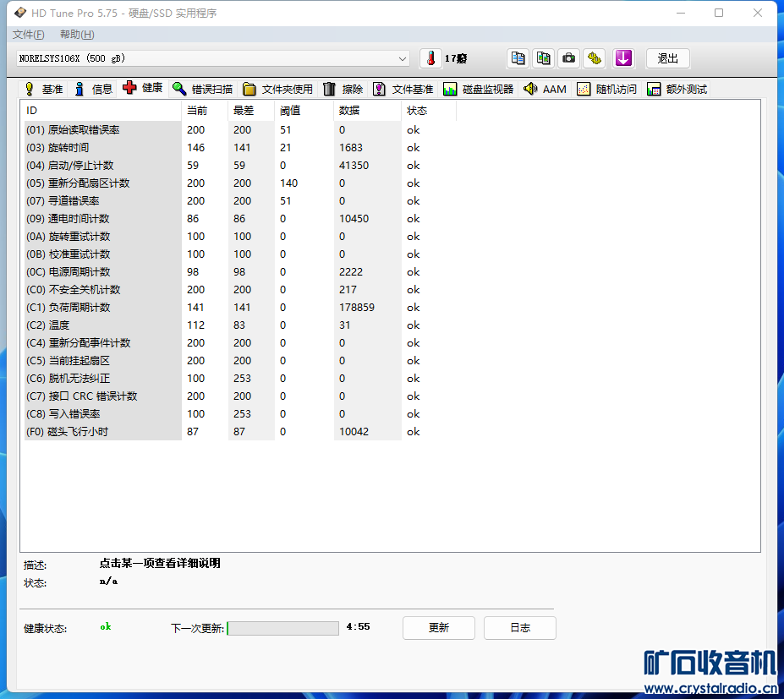The width and height of the screenshot is (784, 699).
Task: Select the (C5) 当前挂起扇区 row
Action: tap(240, 360)
